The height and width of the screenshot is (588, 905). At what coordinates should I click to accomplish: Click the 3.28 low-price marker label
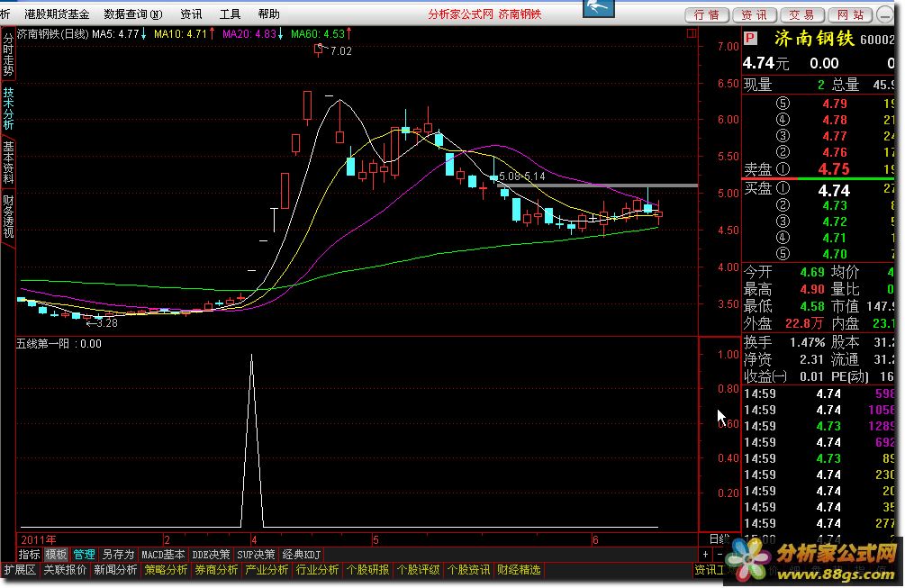tap(102, 323)
